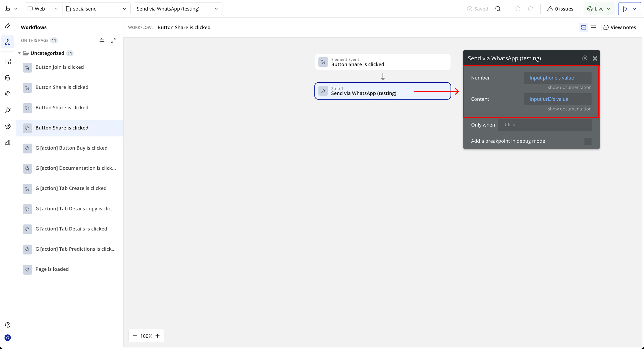
Task: Open the Settings gear icon in sidebar
Action: coord(8,126)
